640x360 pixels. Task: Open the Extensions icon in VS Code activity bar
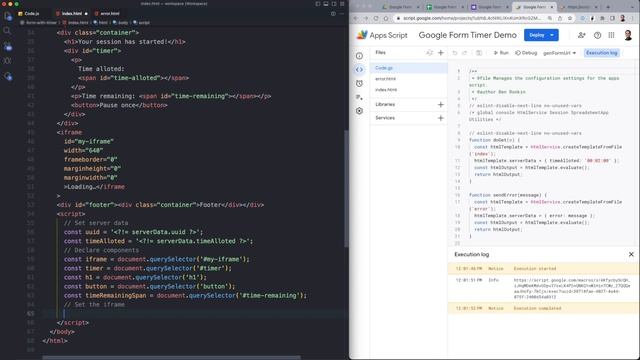tap(8, 76)
